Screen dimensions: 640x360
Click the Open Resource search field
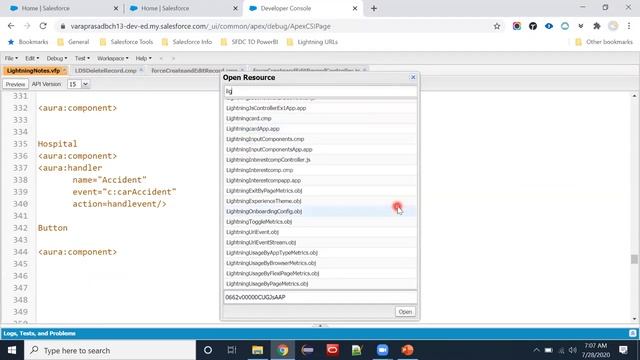(x=320, y=91)
